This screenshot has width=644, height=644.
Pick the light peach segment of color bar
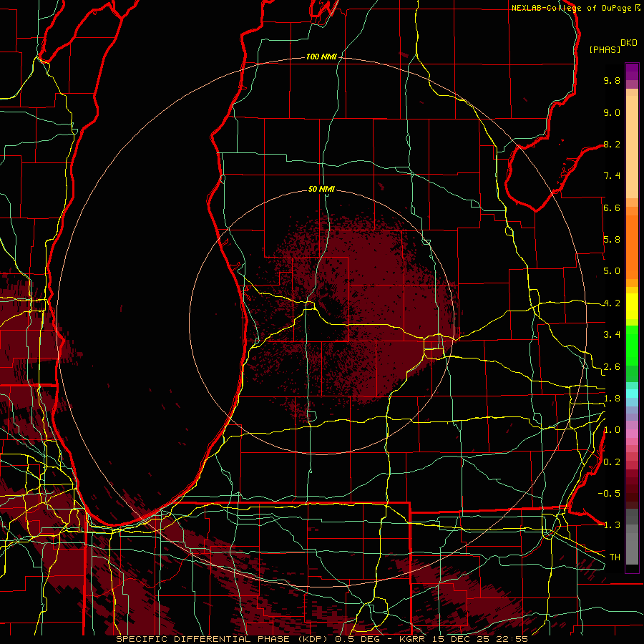pyautogui.click(x=632, y=147)
